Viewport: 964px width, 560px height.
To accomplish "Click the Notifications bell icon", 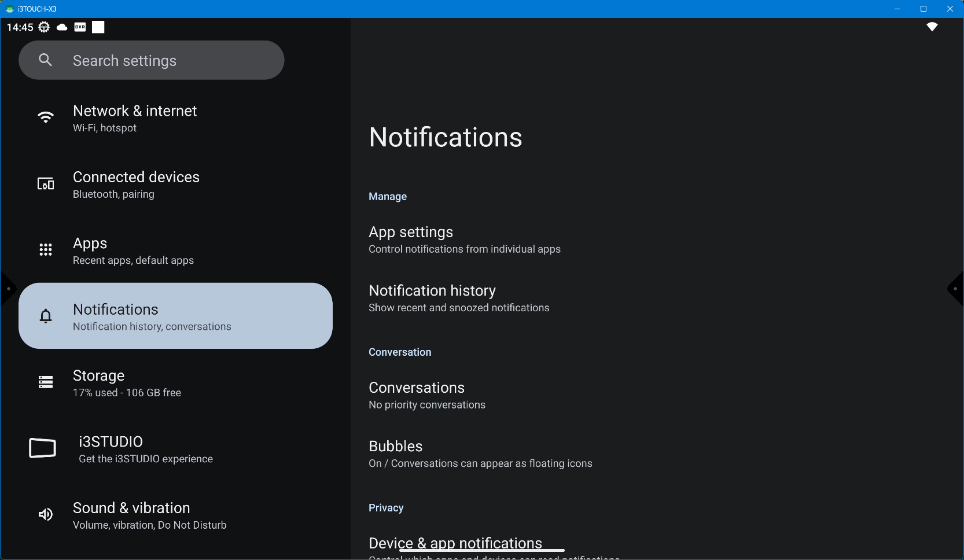I will click(x=46, y=316).
